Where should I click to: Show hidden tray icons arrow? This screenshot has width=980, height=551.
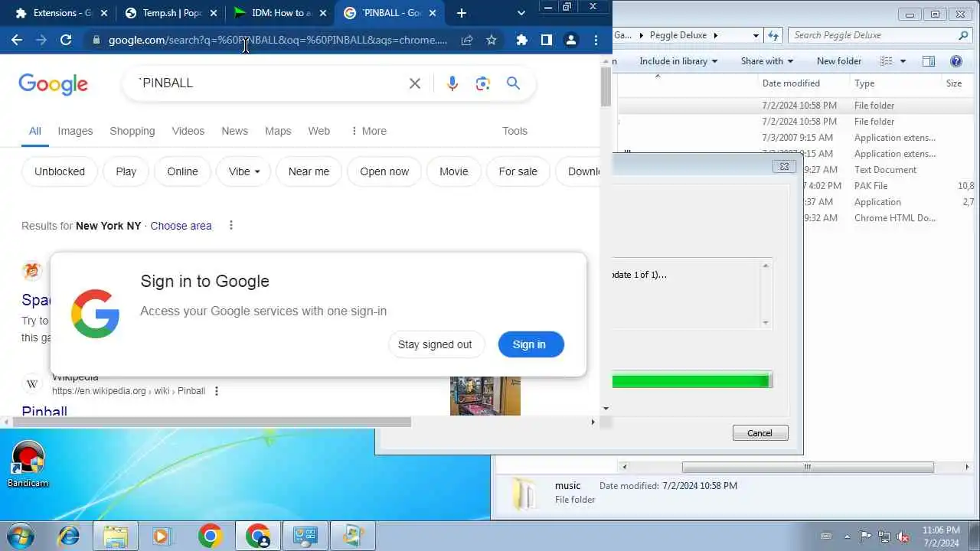pos(847,536)
